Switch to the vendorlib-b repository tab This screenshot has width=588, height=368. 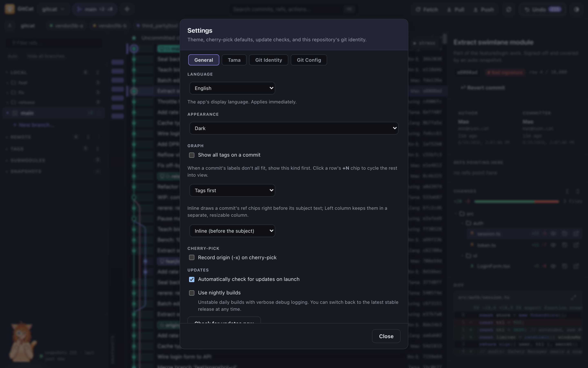click(x=110, y=26)
